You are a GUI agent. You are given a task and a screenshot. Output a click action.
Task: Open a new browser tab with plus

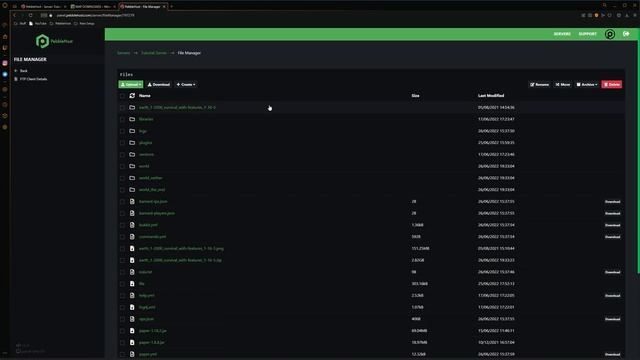tap(172, 7)
